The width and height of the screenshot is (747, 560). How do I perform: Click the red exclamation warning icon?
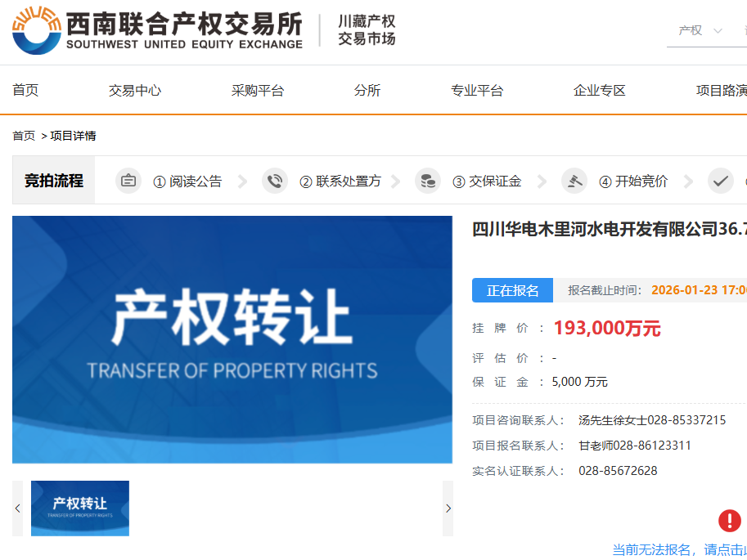tap(729, 521)
